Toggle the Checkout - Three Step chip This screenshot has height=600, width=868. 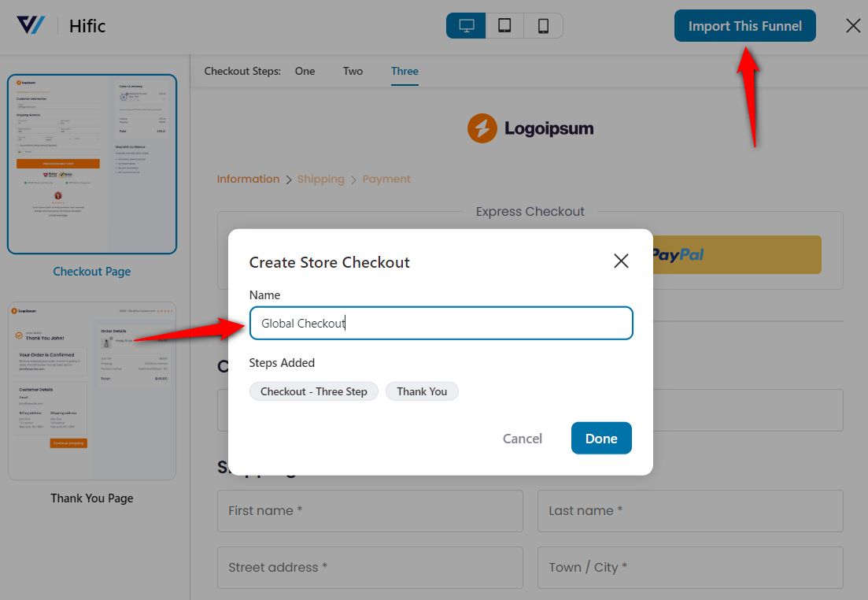(313, 391)
